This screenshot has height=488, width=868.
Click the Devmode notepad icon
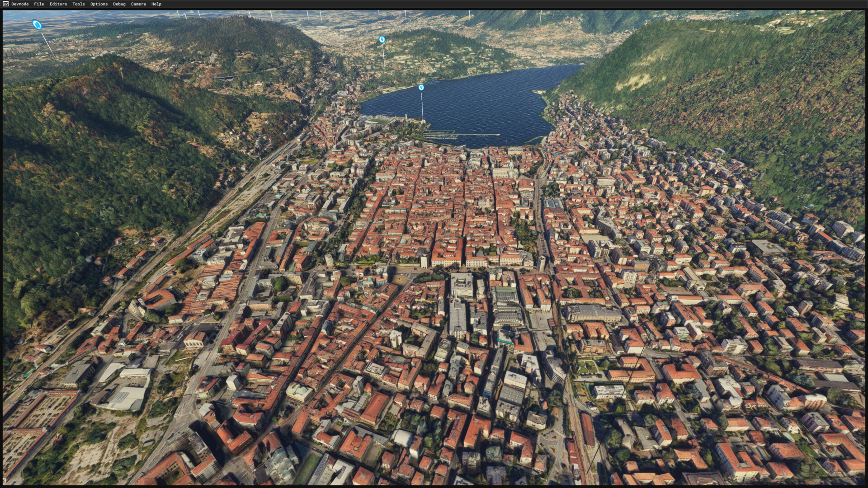(5, 4)
